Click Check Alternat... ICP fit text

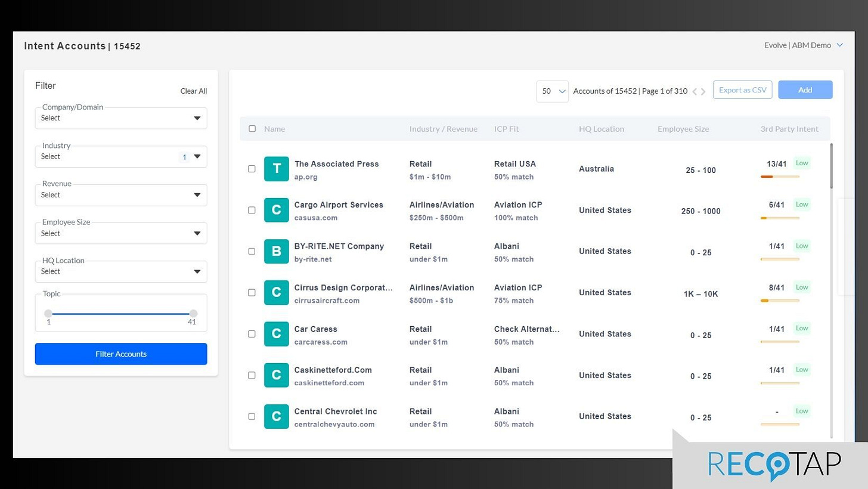(x=526, y=329)
